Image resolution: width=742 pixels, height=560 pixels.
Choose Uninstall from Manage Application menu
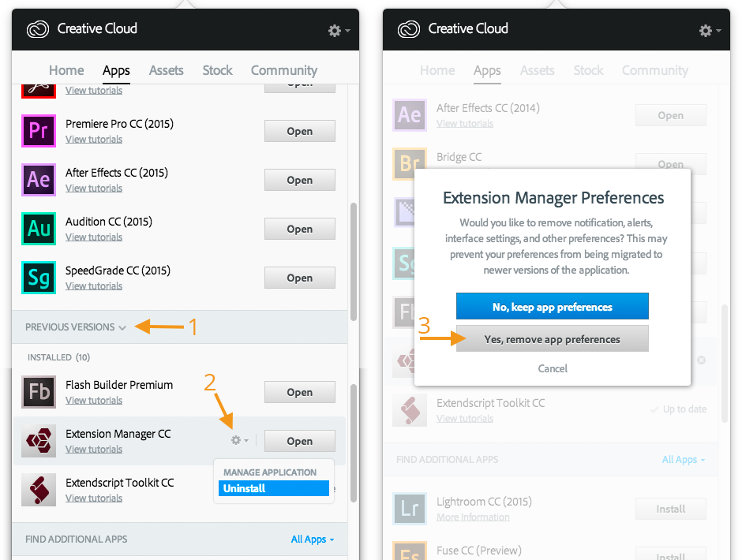point(273,488)
